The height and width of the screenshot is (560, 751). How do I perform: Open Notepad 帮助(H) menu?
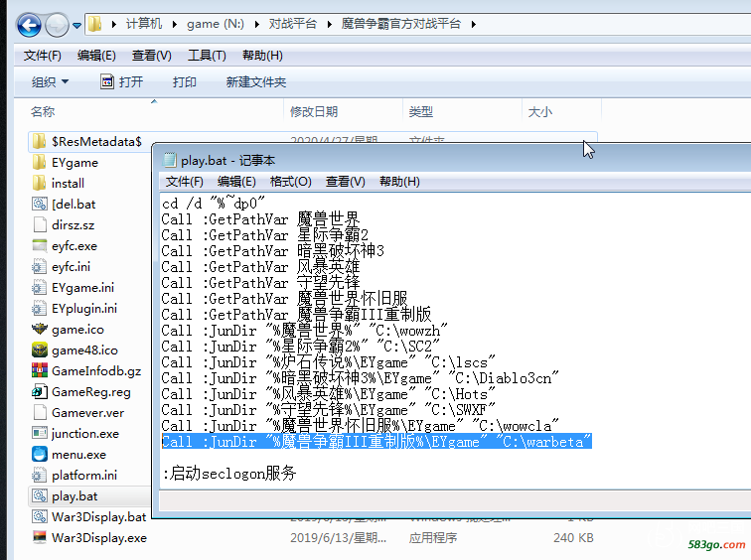(399, 182)
